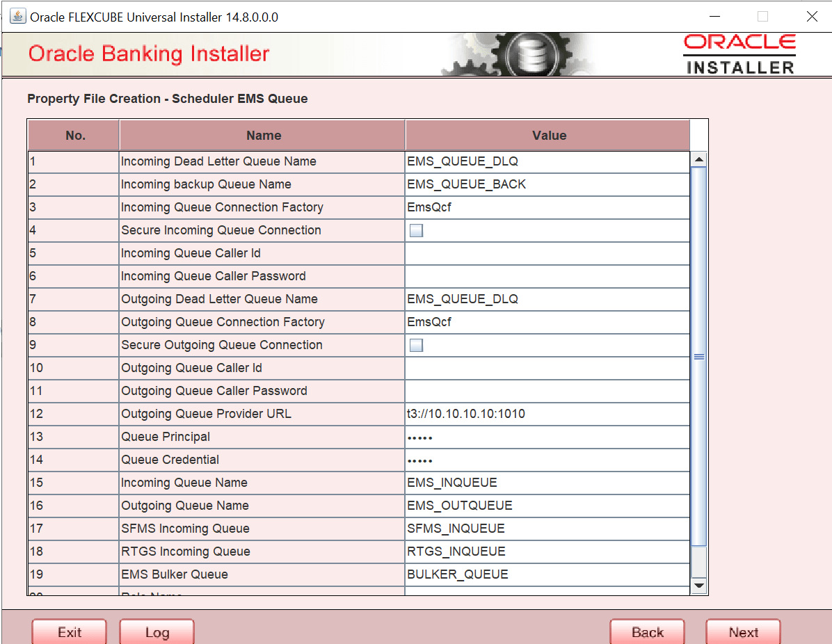Click the No. column header
The image size is (832, 644).
coord(74,136)
